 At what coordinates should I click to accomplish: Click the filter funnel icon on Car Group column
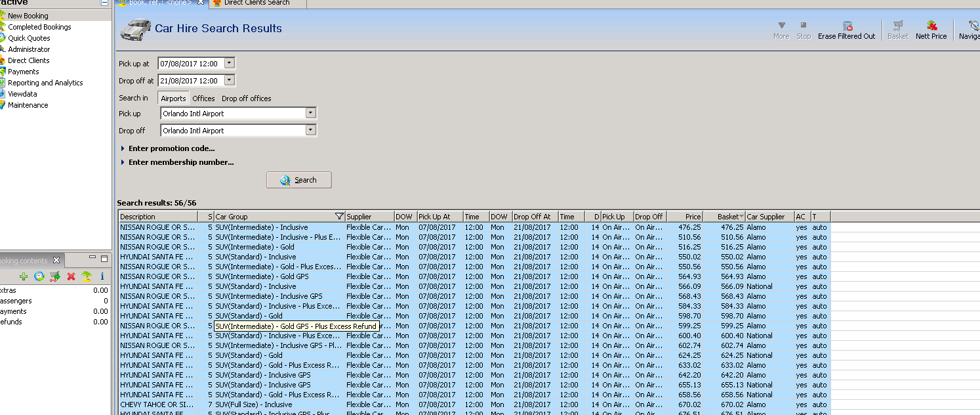click(x=338, y=216)
